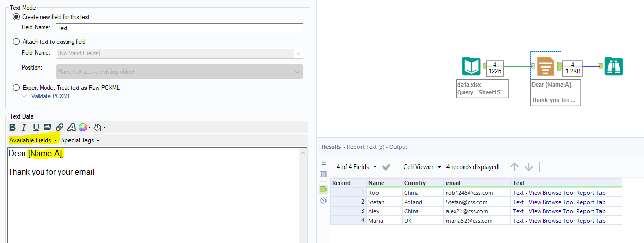Click the help icon beside the Results grid
Screen dimensions: 644x243
(324, 200)
